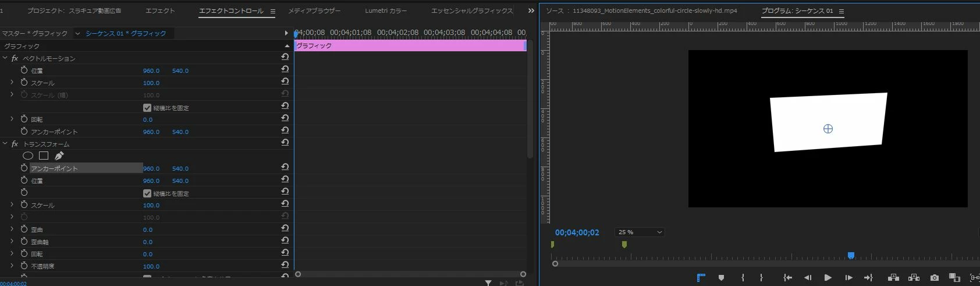Image resolution: width=980 pixels, height=286 pixels.
Task: Export frame with the camera icon
Action: [x=934, y=278]
